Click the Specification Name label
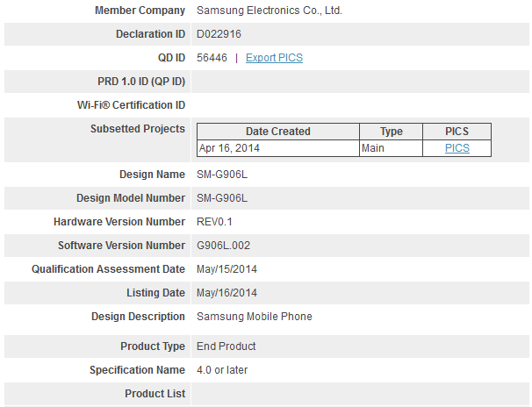Image resolution: width=532 pixels, height=407 pixels. pyautogui.click(x=137, y=370)
